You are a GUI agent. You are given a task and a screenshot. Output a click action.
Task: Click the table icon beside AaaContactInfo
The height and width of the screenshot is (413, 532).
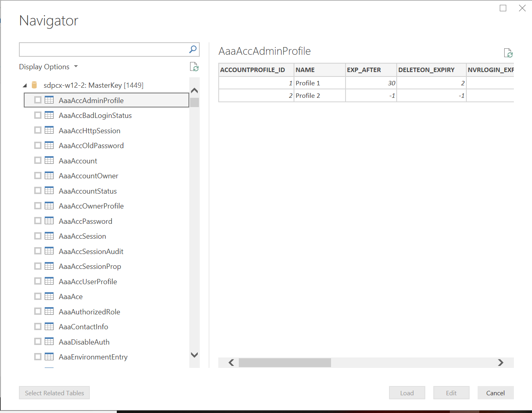49,326
